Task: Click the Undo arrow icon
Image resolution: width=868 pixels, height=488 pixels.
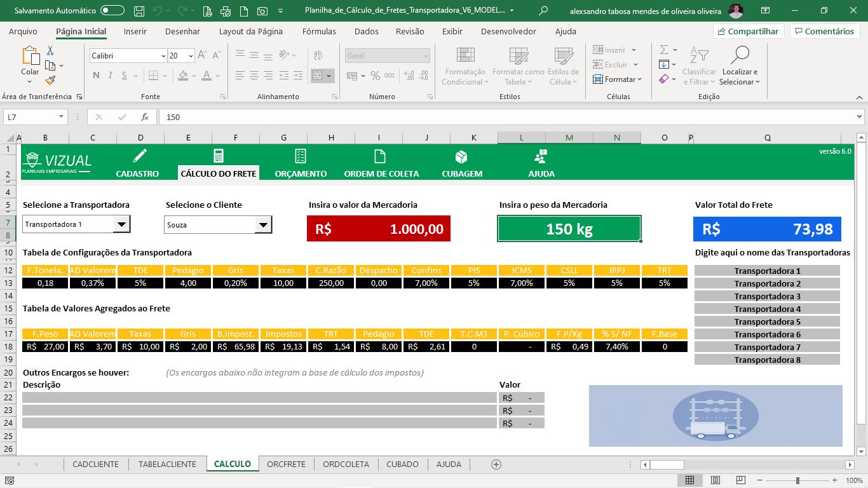Action: [x=157, y=10]
